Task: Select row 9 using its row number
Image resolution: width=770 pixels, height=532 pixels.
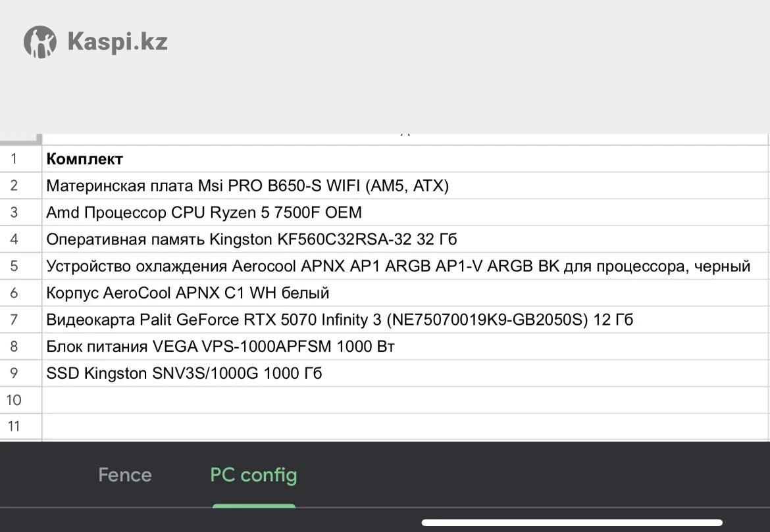Action: (x=14, y=374)
